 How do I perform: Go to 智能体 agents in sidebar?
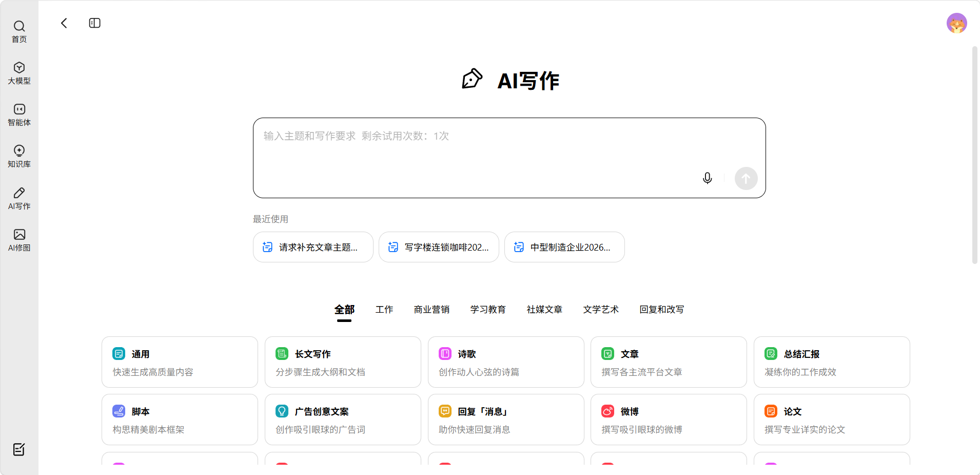coord(19,115)
